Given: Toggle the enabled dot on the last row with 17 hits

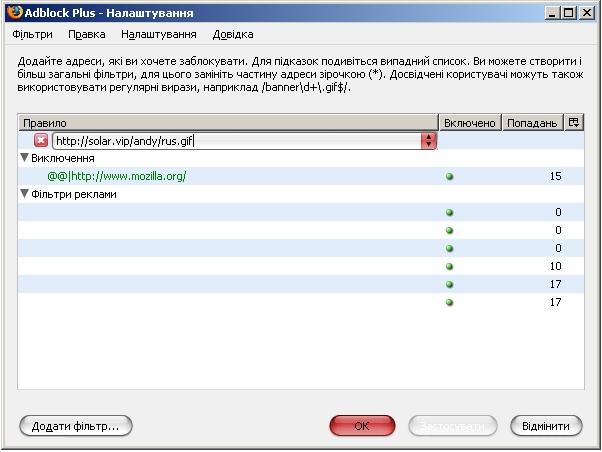Looking at the screenshot, I should (x=450, y=302).
